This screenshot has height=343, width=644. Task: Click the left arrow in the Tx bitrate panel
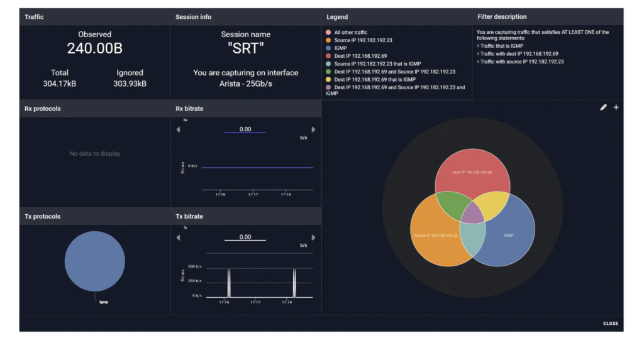(x=178, y=237)
